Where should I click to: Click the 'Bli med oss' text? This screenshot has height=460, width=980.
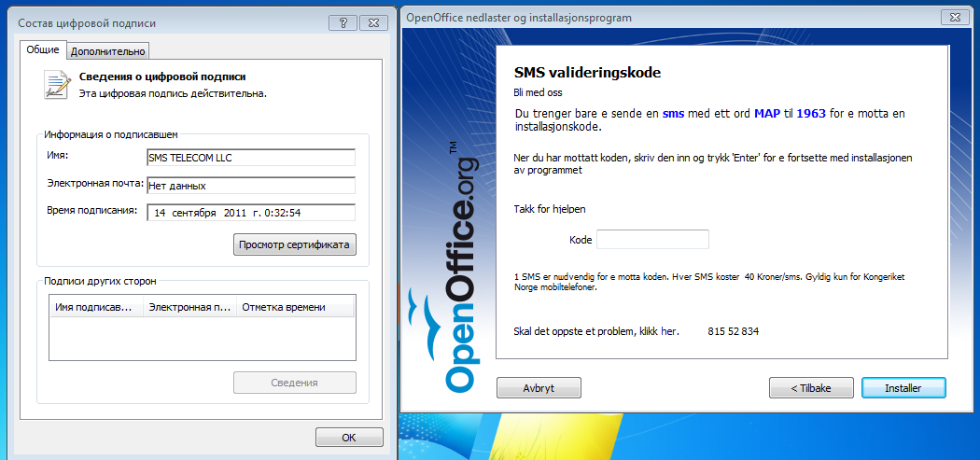[538, 92]
